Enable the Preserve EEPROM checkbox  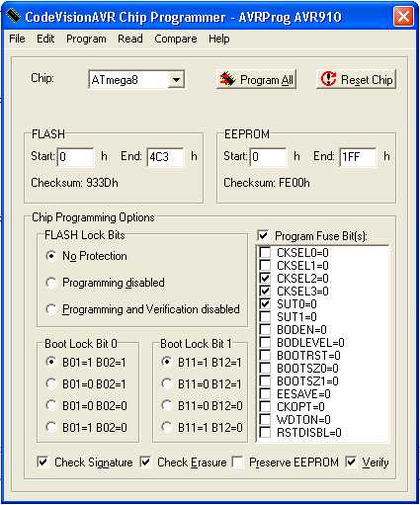point(238,462)
